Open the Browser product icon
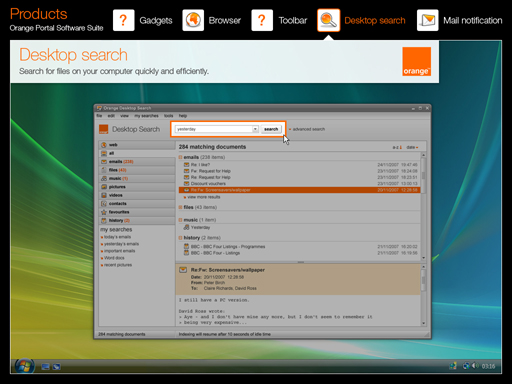The image size is (512, 384). [x=193, y=20]
